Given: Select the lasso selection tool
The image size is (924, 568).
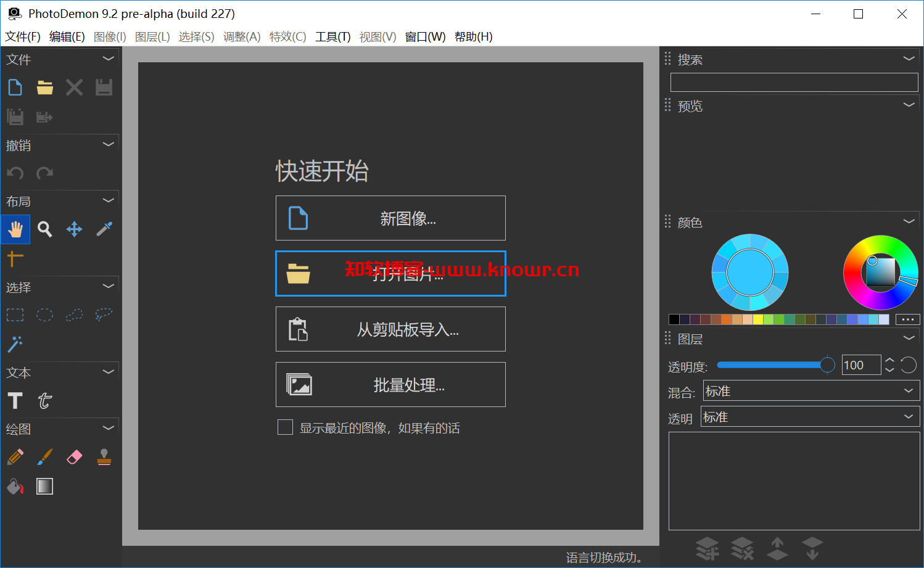Looking at the screenshot, I should (x=104, y=315).
